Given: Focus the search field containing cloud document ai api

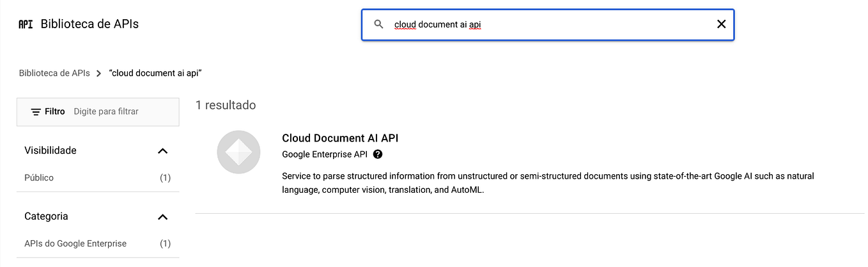Looking at the screenshot, I should click(x=548, y=24).
